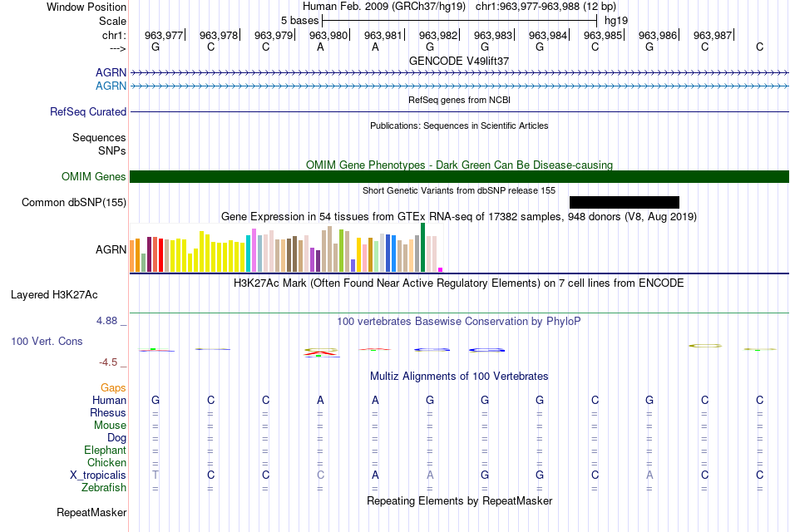Click the Human alignment row label
The image size is (790, 532).
coord(109,401)
